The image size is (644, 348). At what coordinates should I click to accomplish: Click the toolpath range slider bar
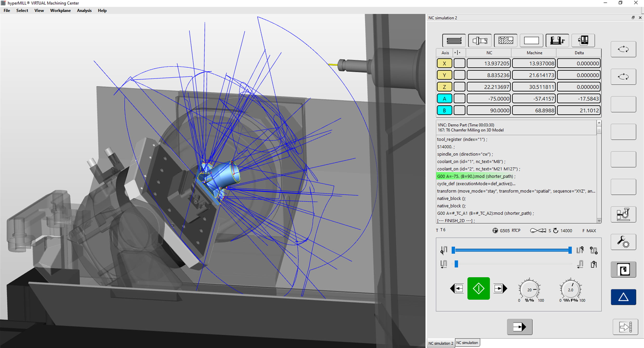pyautogui.click(x=512, y=250)
